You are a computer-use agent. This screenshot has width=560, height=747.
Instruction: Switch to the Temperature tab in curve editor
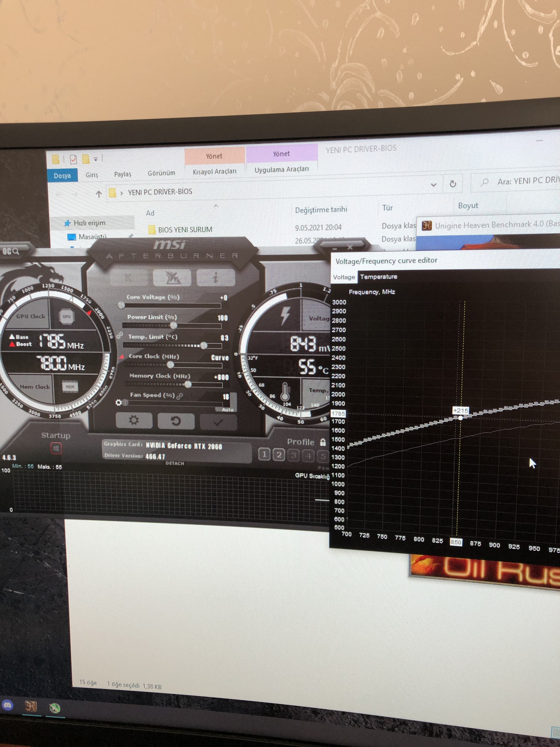(x=379, y=277)
